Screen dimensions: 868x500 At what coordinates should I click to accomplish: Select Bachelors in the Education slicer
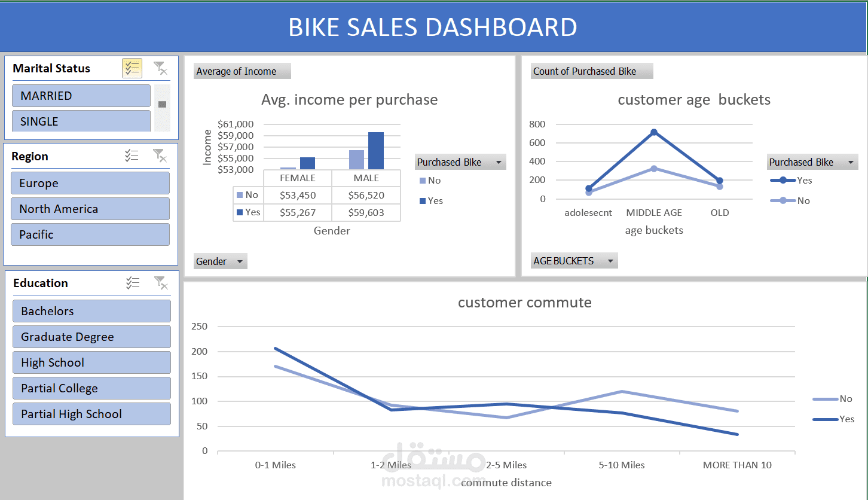click(x=91, y=311)
